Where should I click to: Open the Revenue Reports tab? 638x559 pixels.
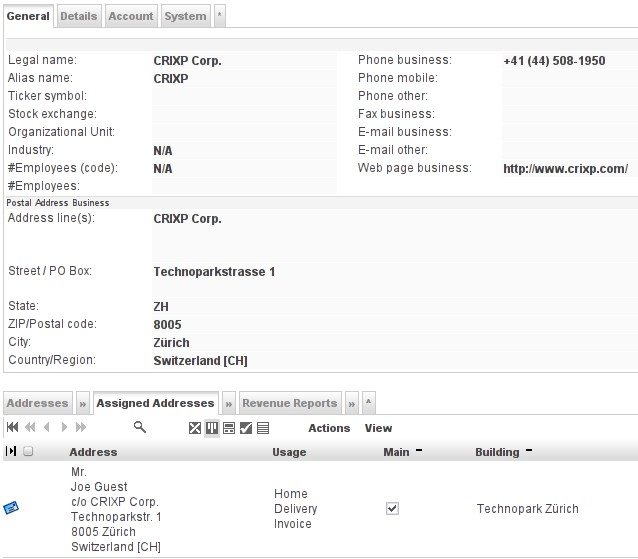click(x=290, y=403)
